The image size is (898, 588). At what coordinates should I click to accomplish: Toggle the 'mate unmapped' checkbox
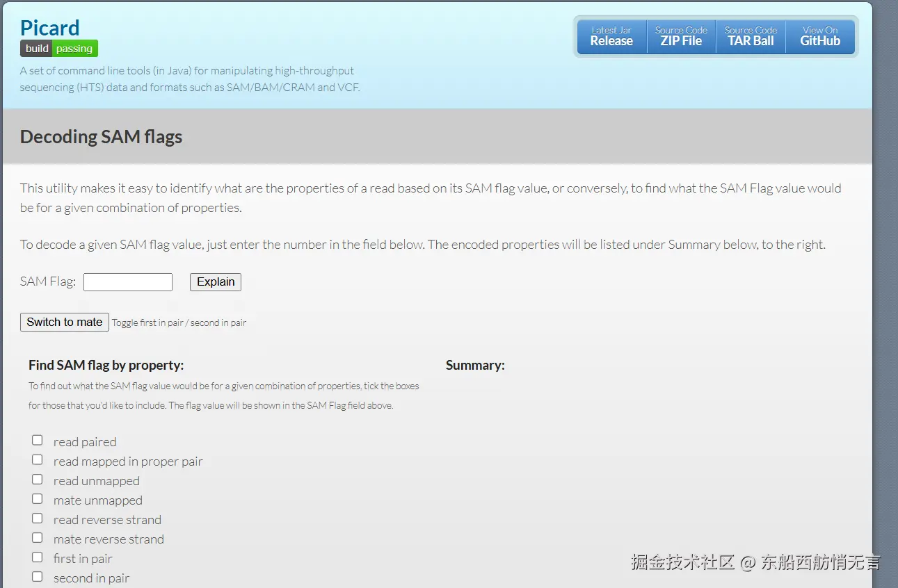(38, 498)
